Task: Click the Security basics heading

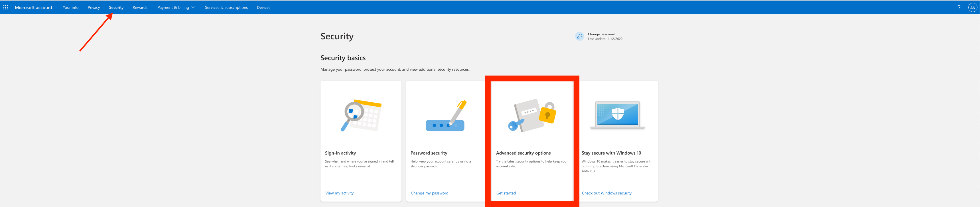Action: click(343, 58)
